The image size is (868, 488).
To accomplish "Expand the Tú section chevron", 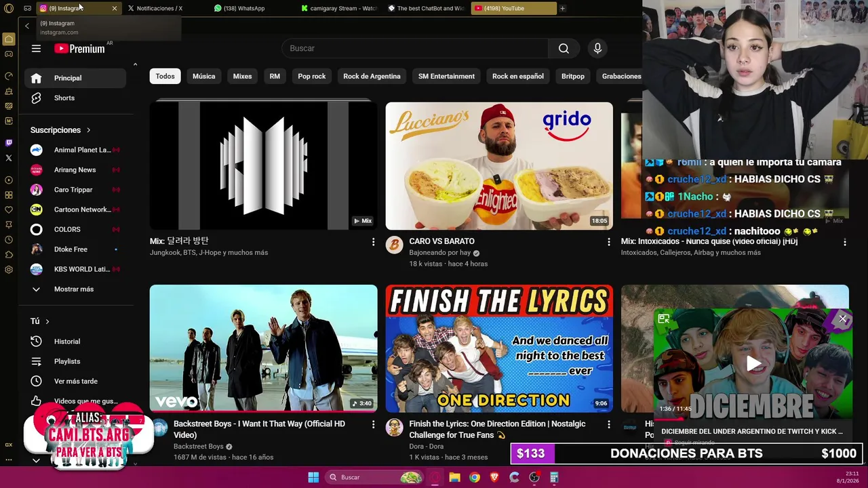I will point(47,321).
